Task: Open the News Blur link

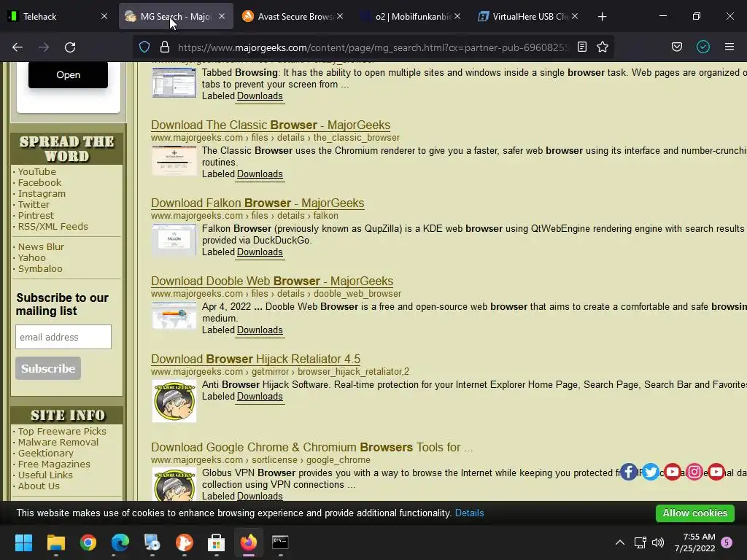Action: pyautogui.click(x=41, y=246)
